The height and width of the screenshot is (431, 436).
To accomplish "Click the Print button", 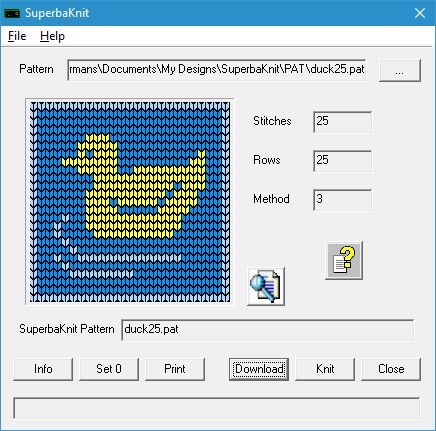I will 175,369.
